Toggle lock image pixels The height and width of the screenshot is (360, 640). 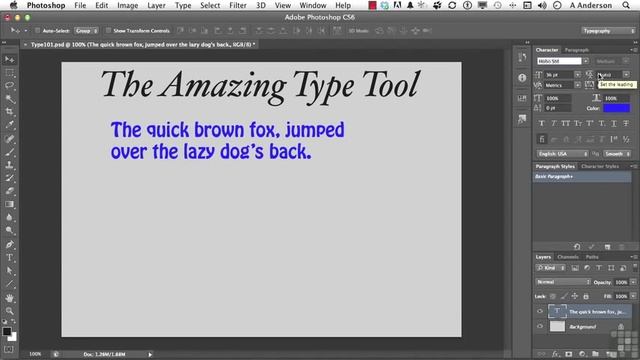click(564, 296)
